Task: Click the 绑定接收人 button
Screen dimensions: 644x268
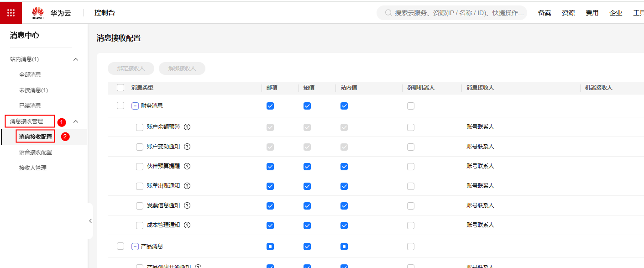Action: pyautogui.click(x=131, y=68)
